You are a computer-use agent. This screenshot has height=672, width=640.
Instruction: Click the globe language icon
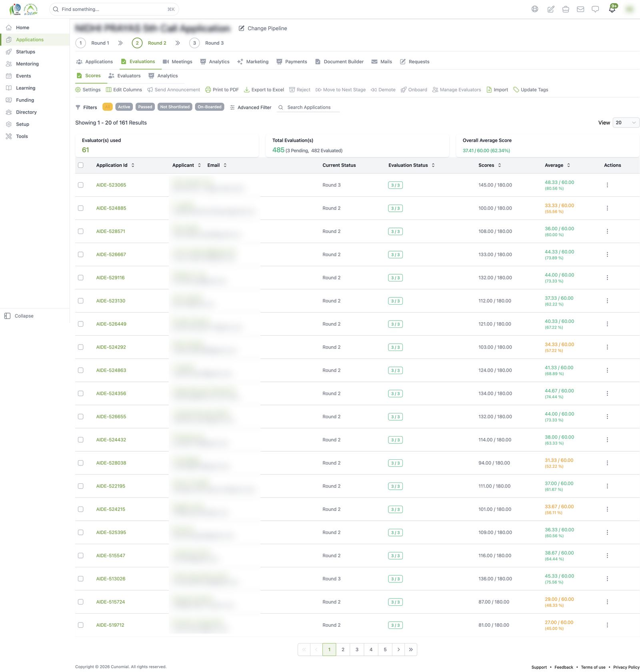click(x=535, y=9)
